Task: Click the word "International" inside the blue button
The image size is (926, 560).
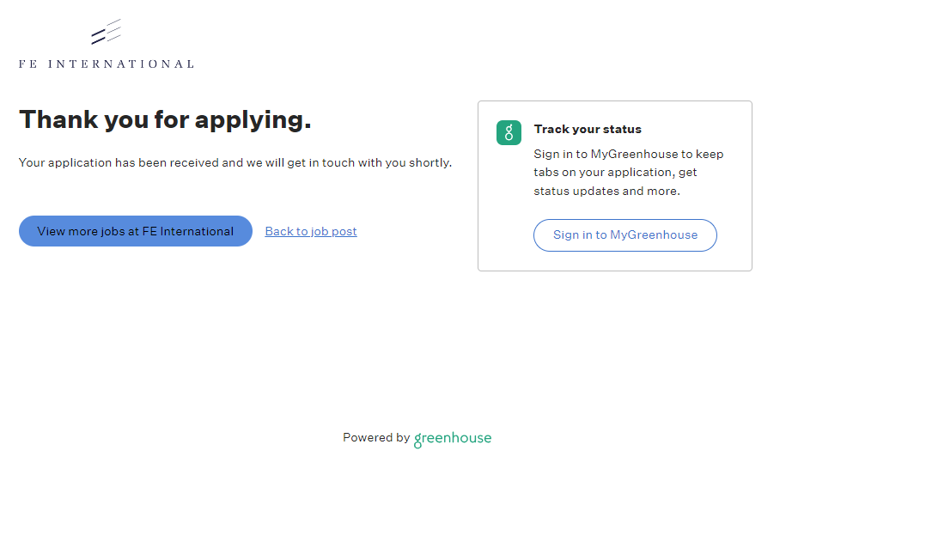Action: [x=197, y=231]
